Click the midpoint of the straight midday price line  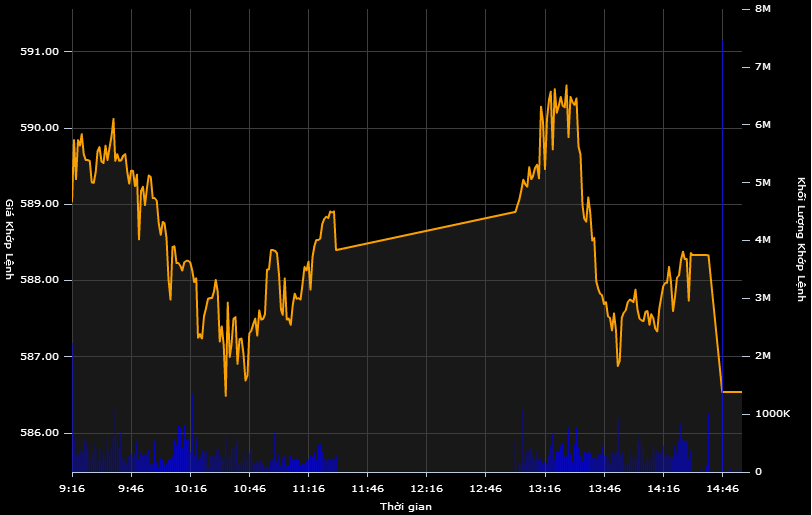point(426,230)
